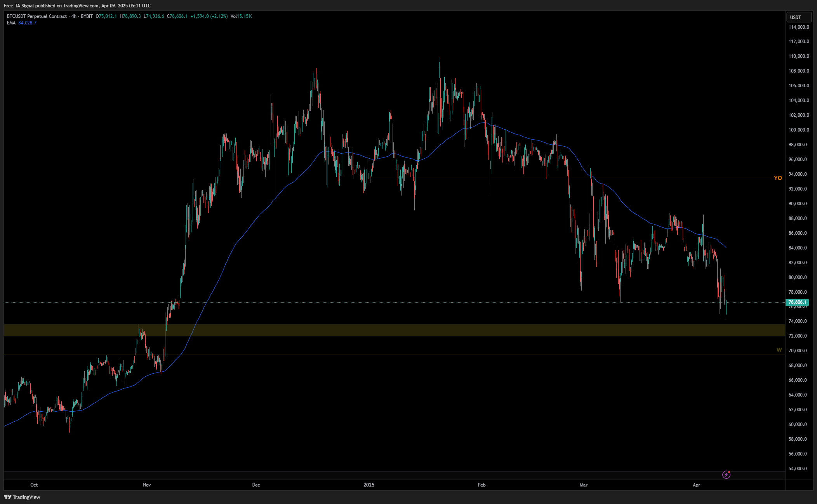Click the BTCUSDT Perpetual Contract symbol title
This screenshot has width=817, height=504.
click(37, 16)
